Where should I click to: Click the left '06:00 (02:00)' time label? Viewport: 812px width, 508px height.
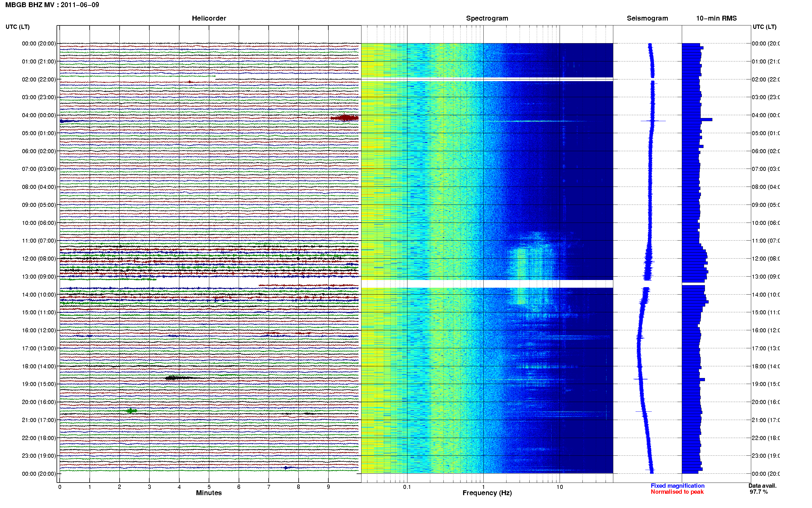click(39, 151)
